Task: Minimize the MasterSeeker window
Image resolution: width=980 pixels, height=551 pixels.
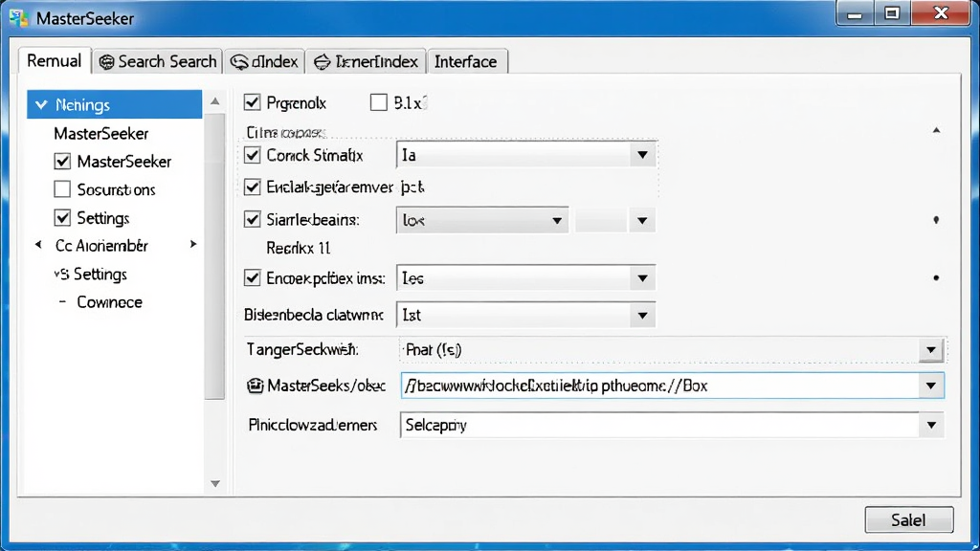Action: click(855, 13)
